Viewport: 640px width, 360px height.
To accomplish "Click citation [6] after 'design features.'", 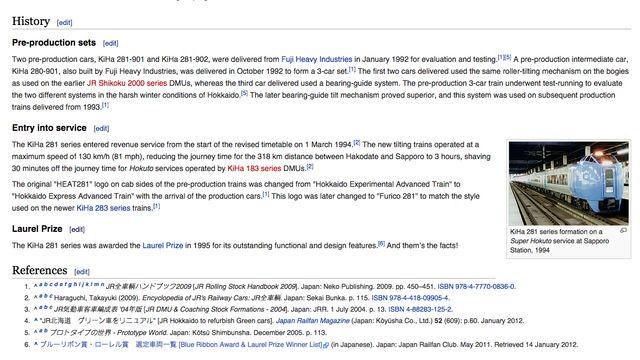I will pos(381,244).
